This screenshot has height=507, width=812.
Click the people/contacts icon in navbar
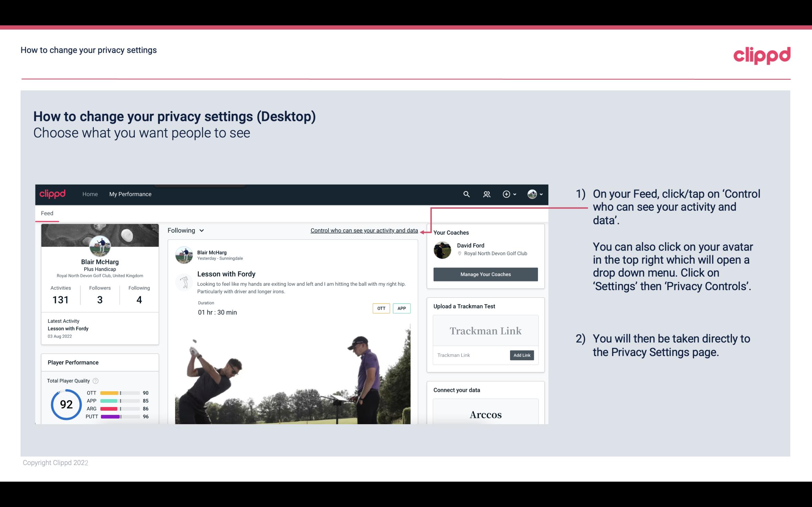[486, 194]
